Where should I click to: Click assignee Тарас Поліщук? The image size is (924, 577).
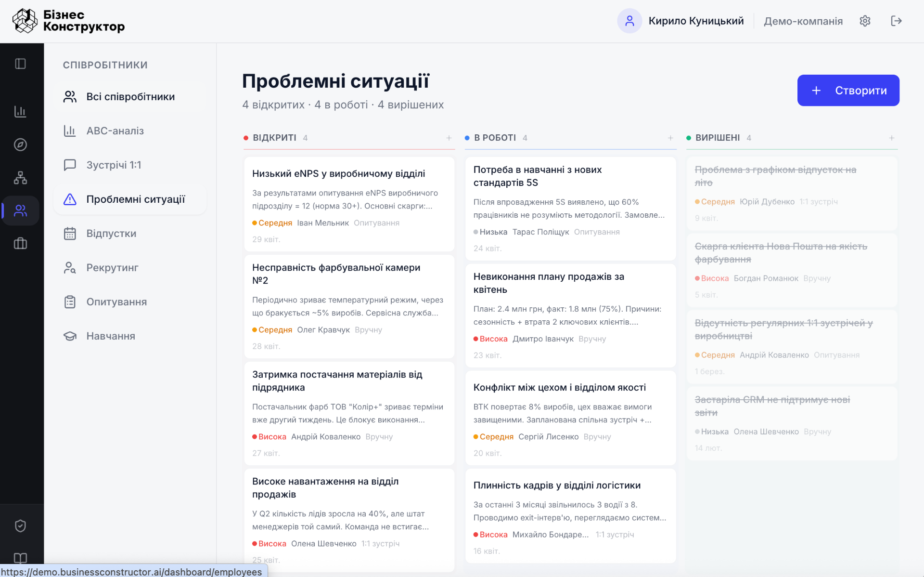point(540,232)
